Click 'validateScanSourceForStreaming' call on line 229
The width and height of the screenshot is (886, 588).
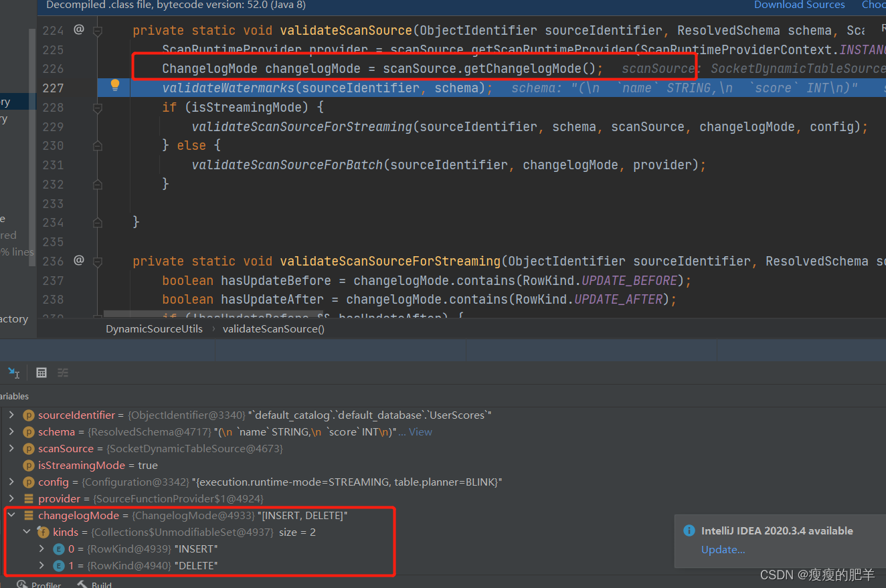click(302, 126)
